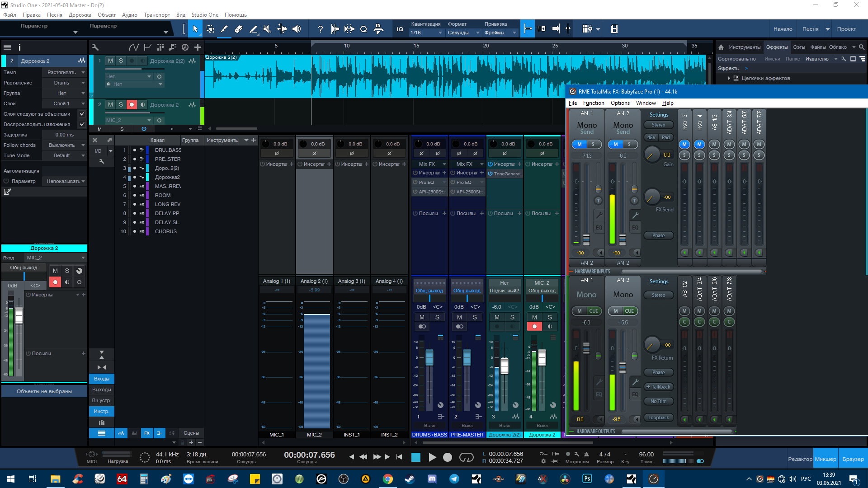Toggle the loop playback icon
The width and height of the screenshot is (868, 488).
pos(466,457)
